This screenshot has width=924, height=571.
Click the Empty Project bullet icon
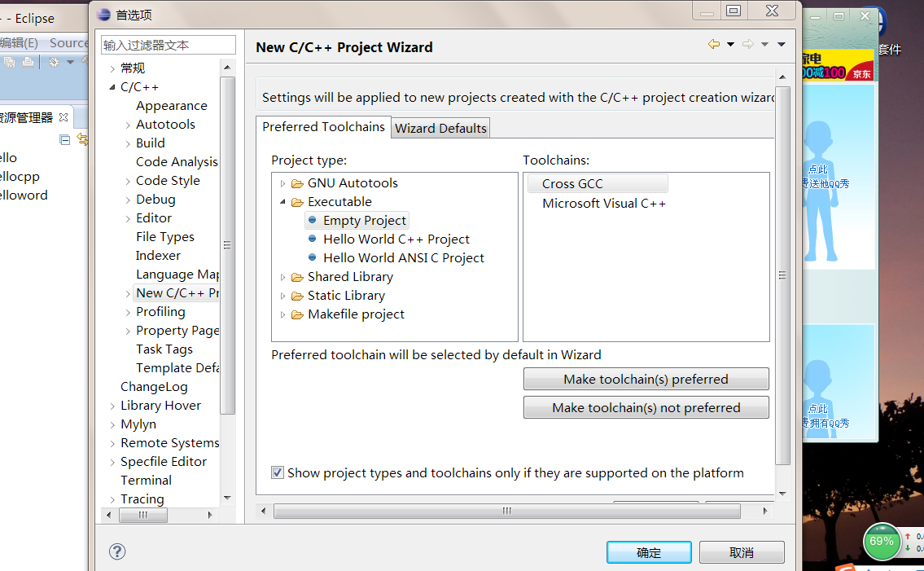point(313,220)
